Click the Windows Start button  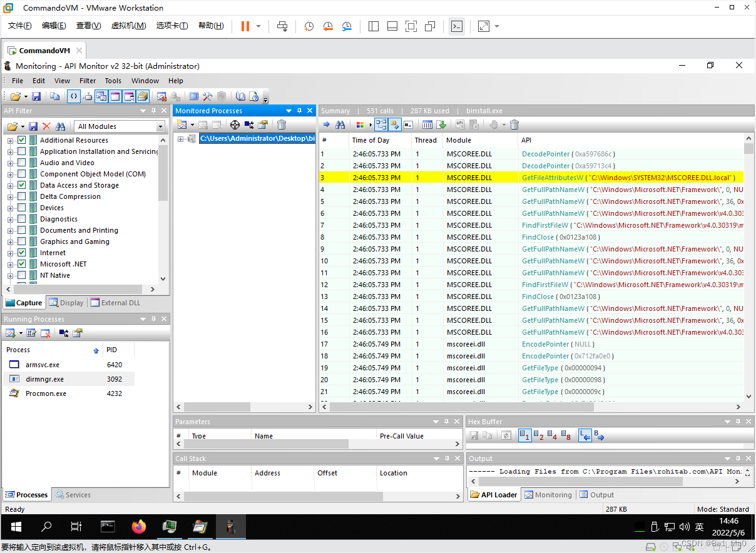[16, 527]
